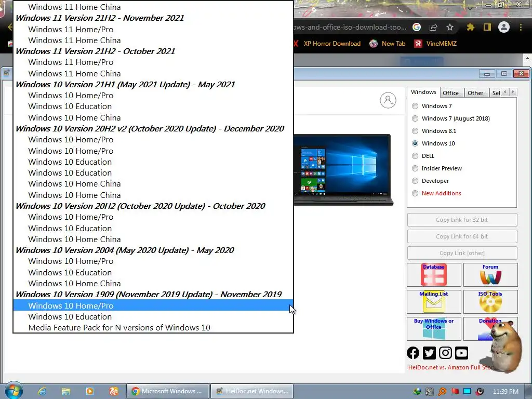Click Buy Windows or Office button
532x399 pixels.
point(434,328)
